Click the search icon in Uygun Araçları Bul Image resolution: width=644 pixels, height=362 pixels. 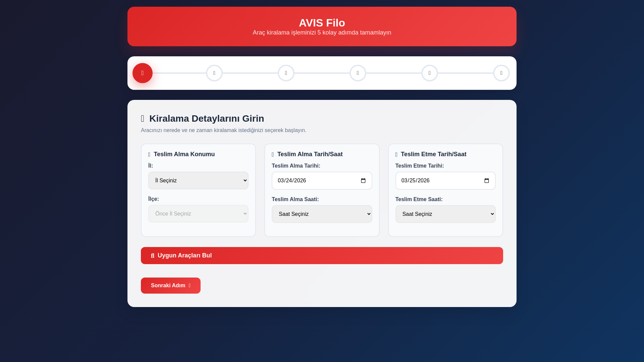(x=153, y=256)
